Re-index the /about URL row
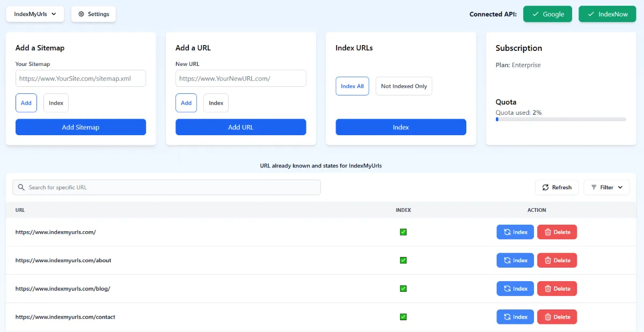 [515, 260]
